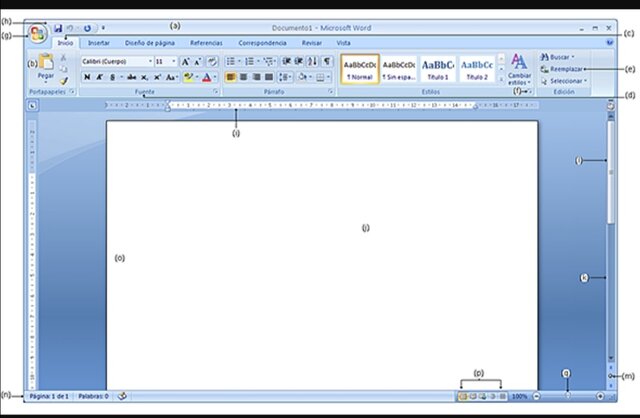
Task: Activate the Format Painter brush
Action: (x=63, y=81)
